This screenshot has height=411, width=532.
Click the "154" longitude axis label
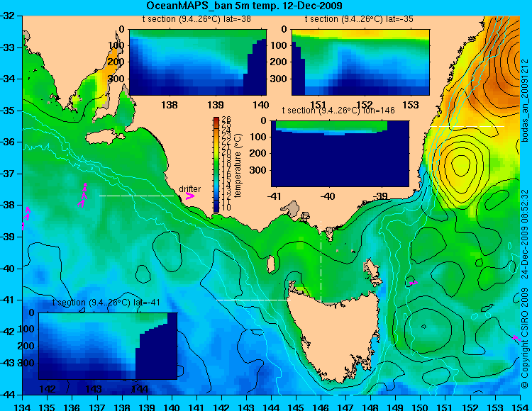tap(519, 407)
